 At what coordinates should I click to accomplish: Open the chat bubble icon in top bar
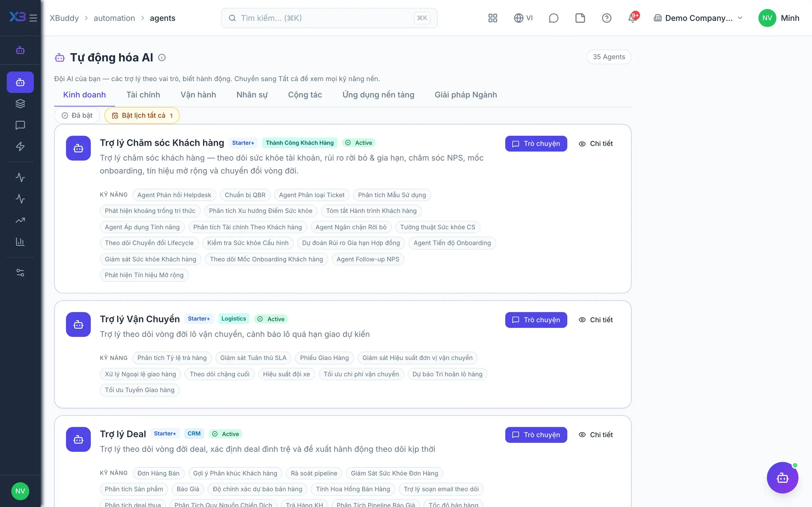click(x=553, y=18)
